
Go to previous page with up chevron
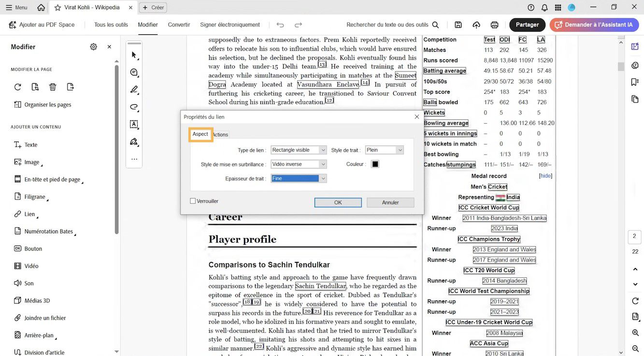coord(635,269)
